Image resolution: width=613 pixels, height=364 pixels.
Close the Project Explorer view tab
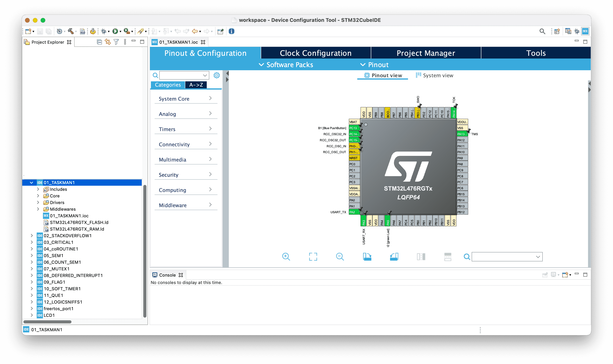pyautogui.click(x=69, y=42)
